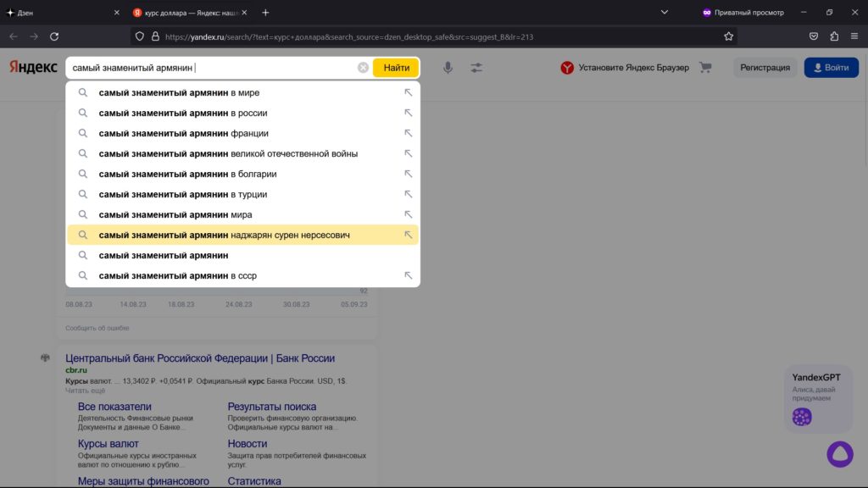Click Сообщить об ошибке link
The height and width of the screenshot is (488, 868).
(x=97, y=328)
